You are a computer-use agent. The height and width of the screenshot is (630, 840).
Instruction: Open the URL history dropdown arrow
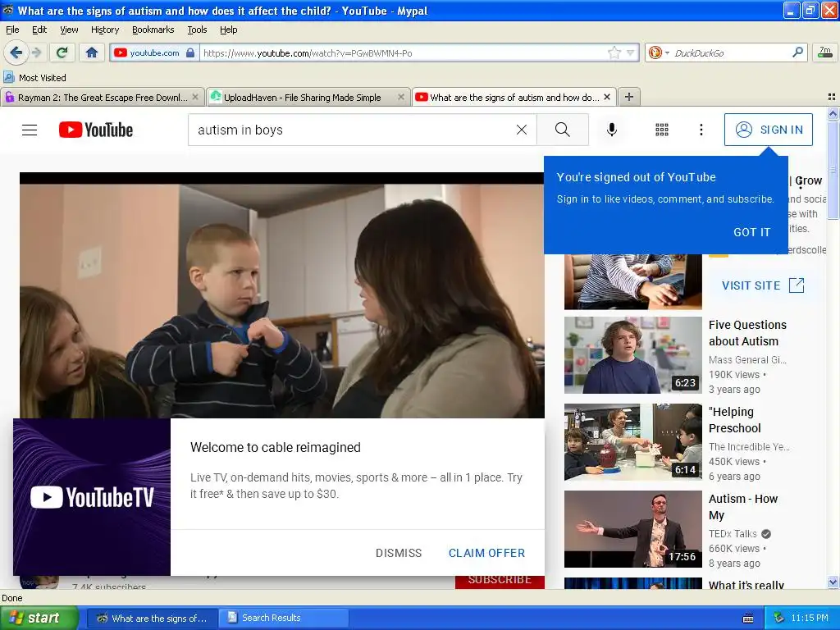coord(631,52)
